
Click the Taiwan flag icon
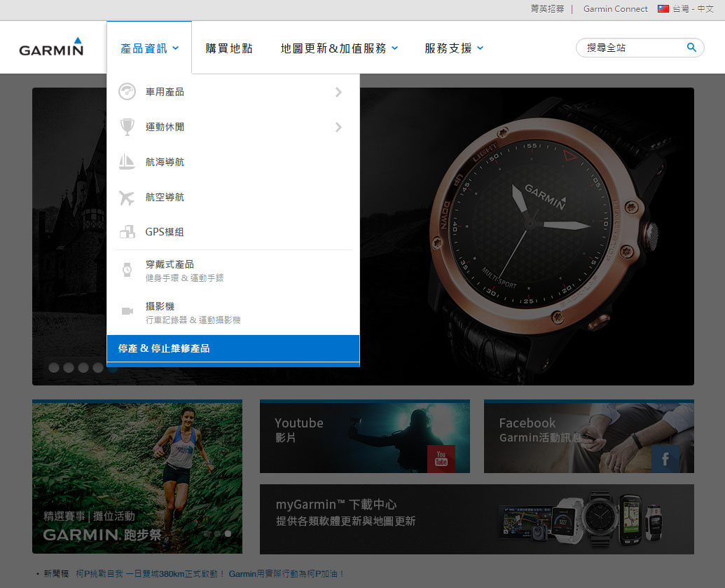tap(663, 9)
